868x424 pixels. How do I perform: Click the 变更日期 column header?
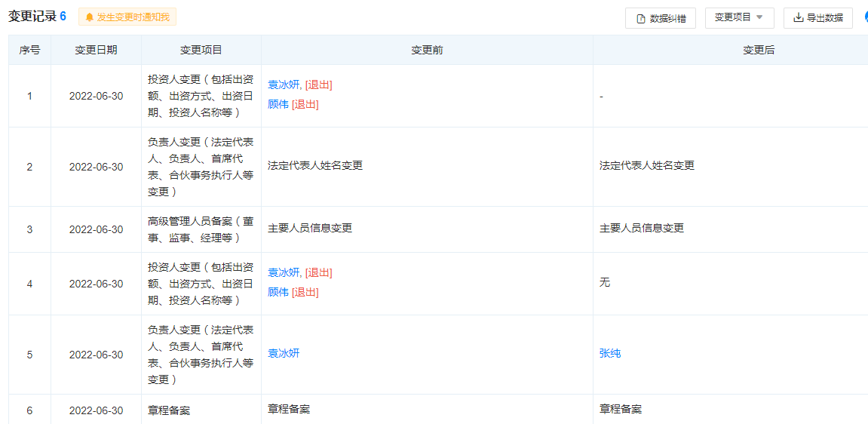click(x=96, y=50)
